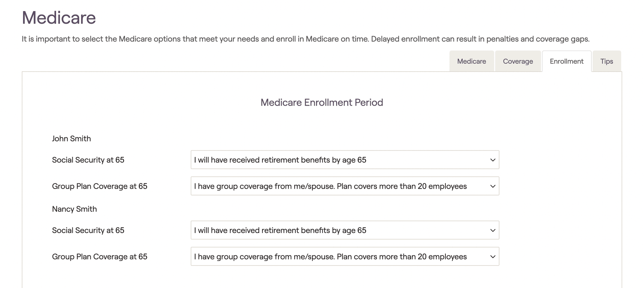Click chevron arrow on John's Social Security dropdown
The height and width of the screenshot is (288, 644).
pos(492,160)
